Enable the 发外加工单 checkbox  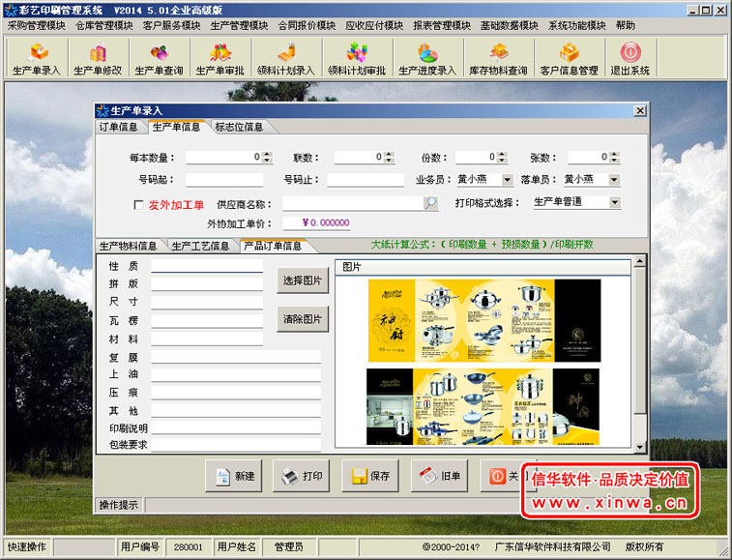pos(138,205)
